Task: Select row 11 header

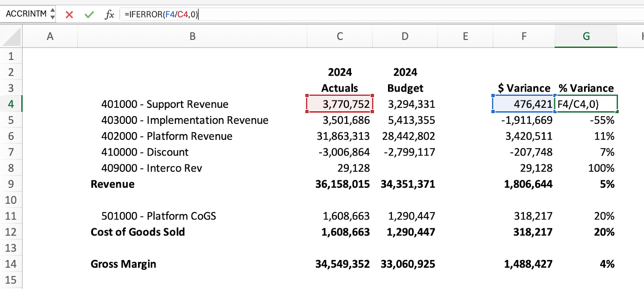Action: click(11, 216)
